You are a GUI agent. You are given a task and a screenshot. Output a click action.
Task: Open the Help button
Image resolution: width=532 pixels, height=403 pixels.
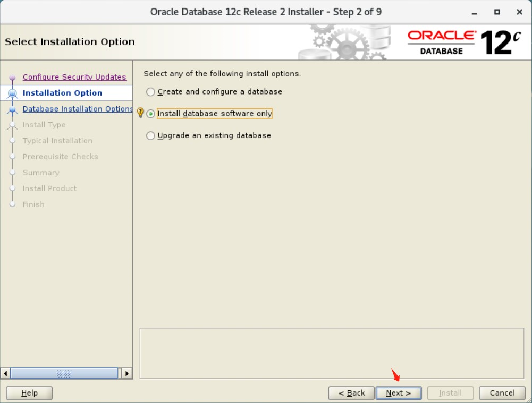click(x=29, y=393)
